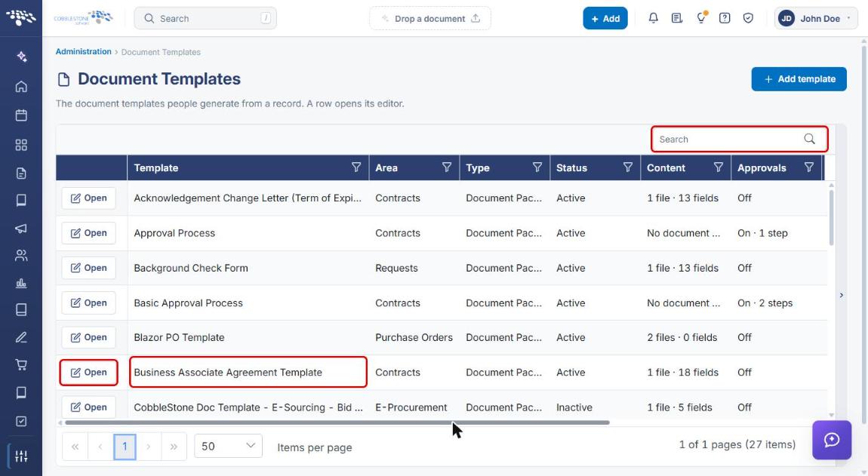Image resolution: width=868 pixels, height=476 pixels.
Task: Open the Basic Approval Process template
Action: tap(88, 302)
